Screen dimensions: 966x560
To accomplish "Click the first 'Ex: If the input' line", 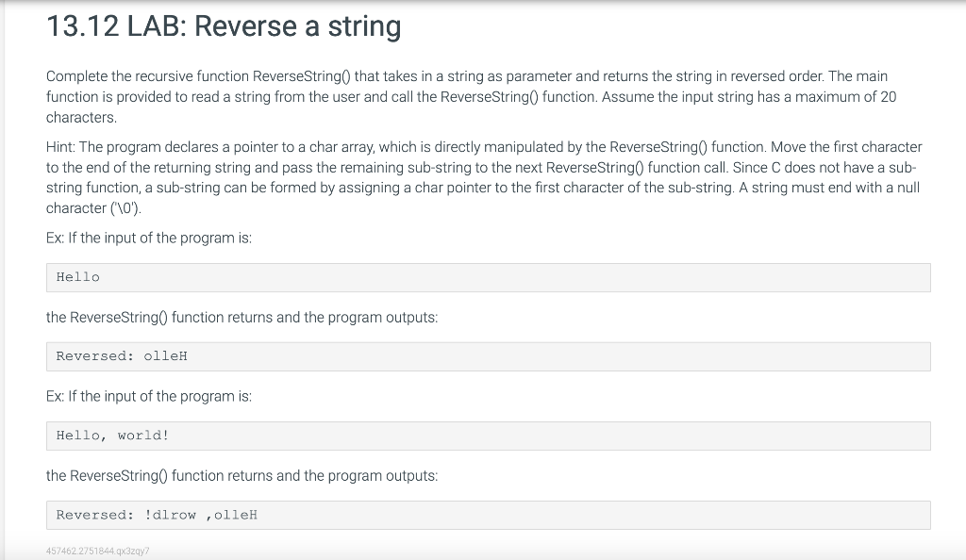I will [149, 239].
